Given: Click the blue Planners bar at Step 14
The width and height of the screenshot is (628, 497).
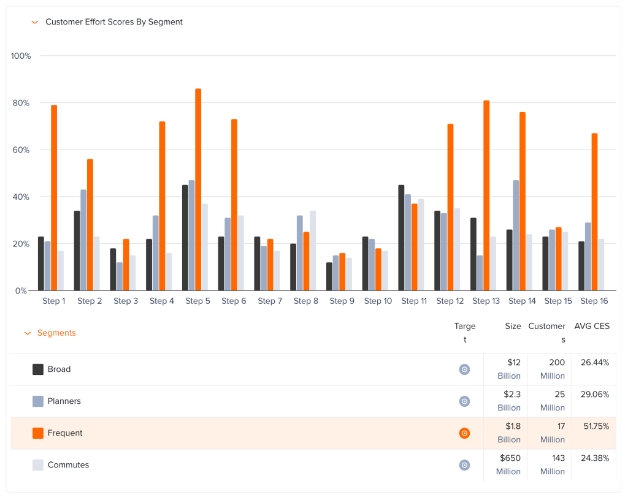Looking at the screenshot, I should [516, 235].
